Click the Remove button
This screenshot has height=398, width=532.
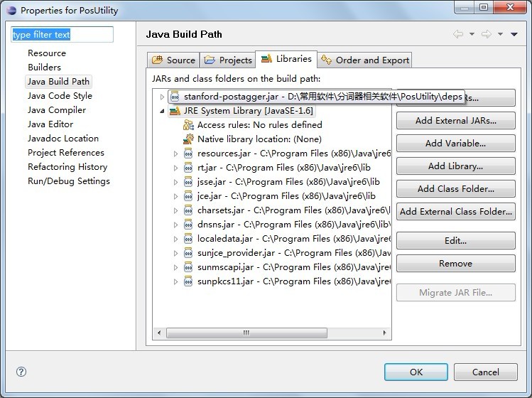(x=456, y=264)
